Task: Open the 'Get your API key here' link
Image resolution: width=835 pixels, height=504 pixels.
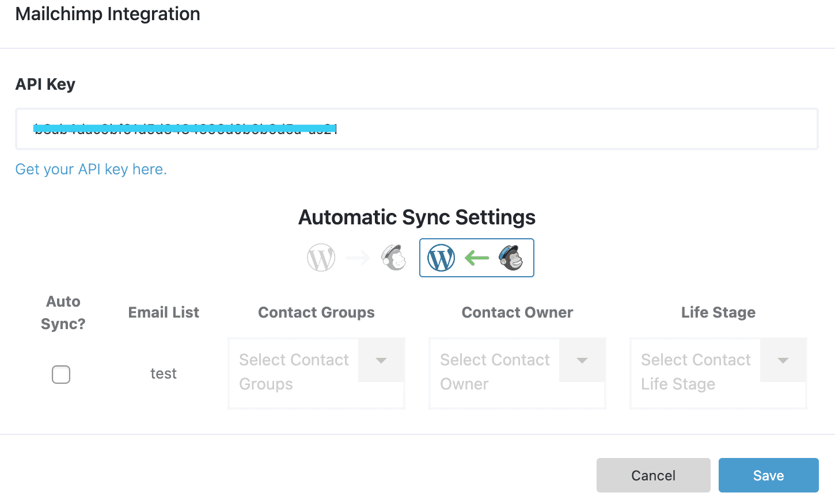Action: coord(91,169)
